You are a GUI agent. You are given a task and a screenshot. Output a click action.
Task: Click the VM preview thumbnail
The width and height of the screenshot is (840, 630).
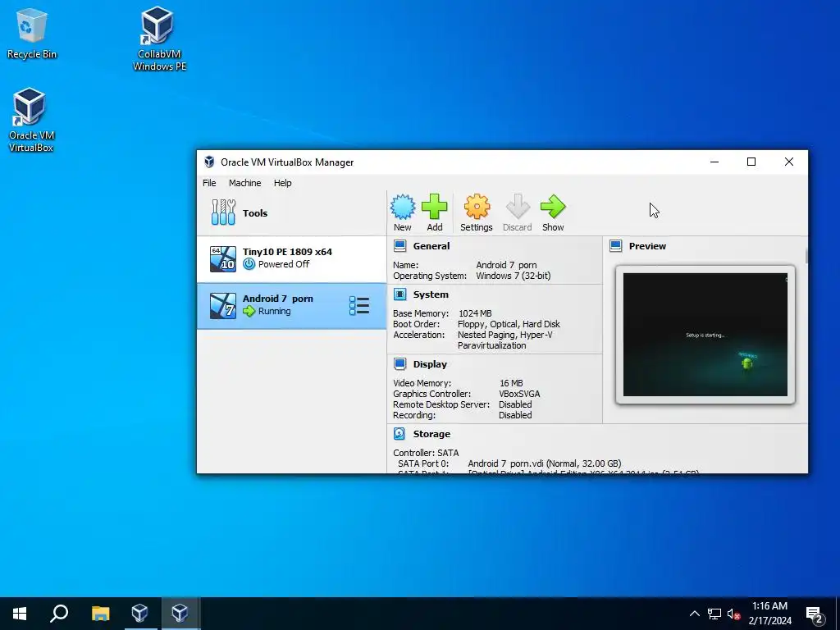pos(705,335)
